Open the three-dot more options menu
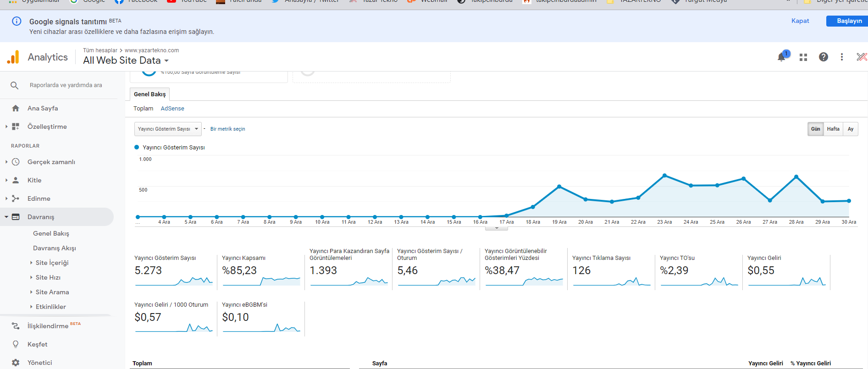This screenshot has width=868, height=369. click(x=842, y=57)
